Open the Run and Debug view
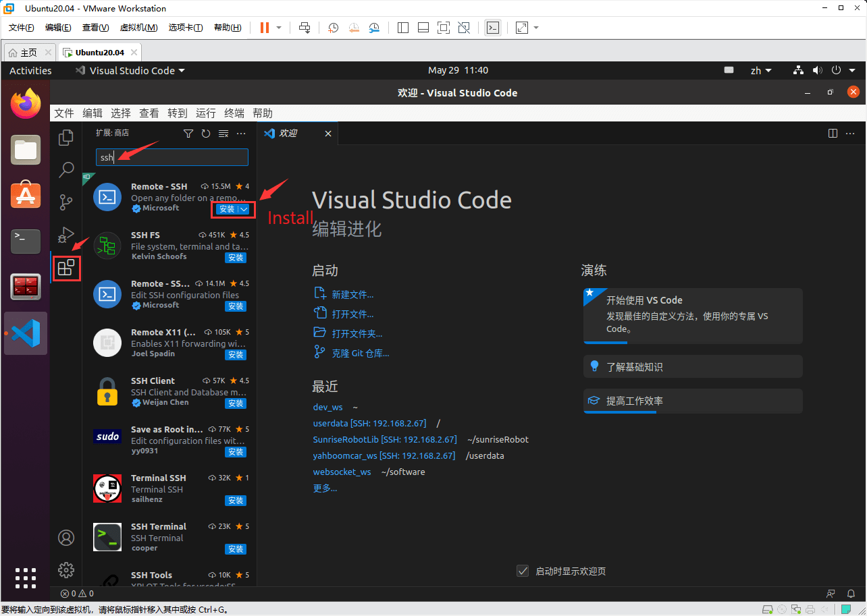867x616 pixels. click(x=65, y=234)
